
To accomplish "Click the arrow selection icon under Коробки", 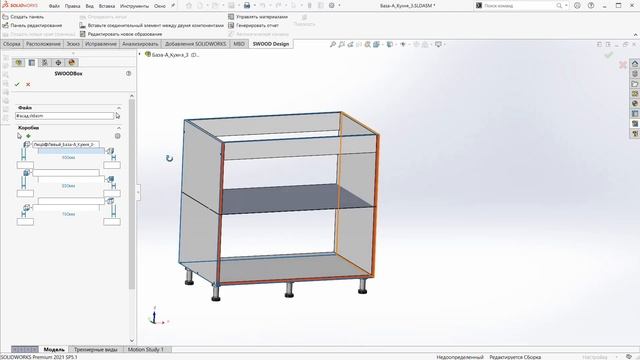I will (x=19, y=136).
